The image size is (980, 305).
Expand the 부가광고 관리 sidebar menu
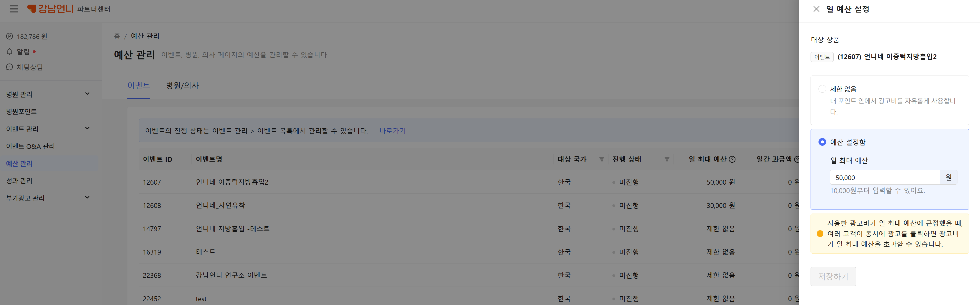pyautogui.click(x=87, y=197)
